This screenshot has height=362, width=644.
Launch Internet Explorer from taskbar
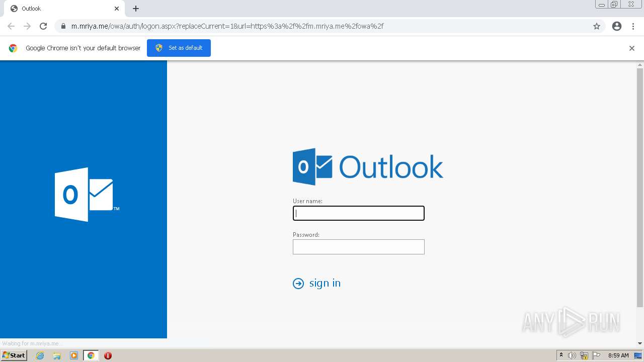tap(40, 355)
